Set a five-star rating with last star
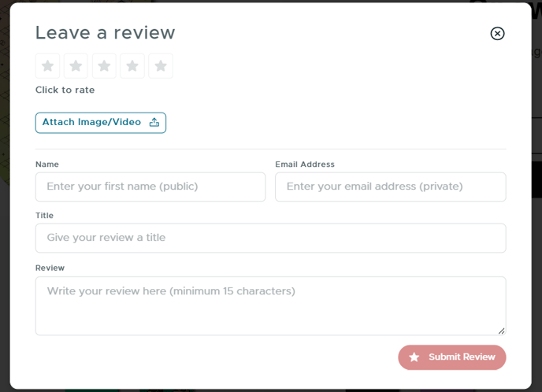 tap(161, 66)
